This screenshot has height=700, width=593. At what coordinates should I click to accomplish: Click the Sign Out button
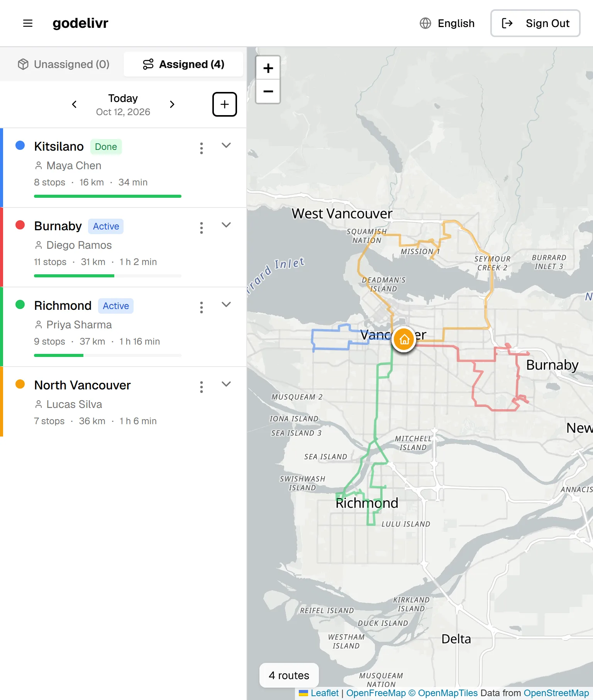pos(535,23)
